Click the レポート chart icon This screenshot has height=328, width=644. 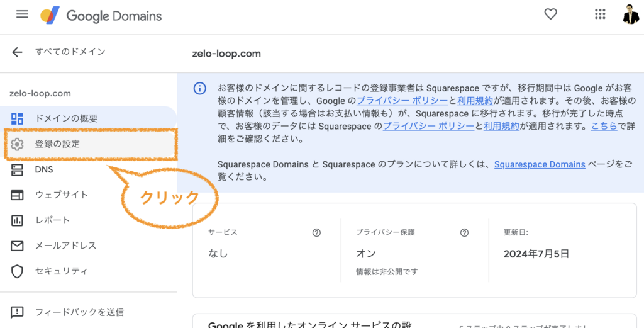pyautogui.click(x=17, y=221)
